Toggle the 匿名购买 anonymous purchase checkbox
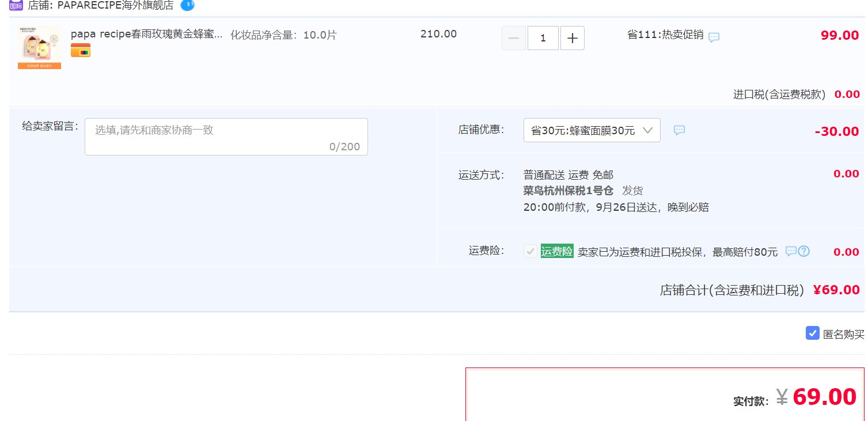Image resolution: width=868 pixels, height=421 pixels. click(812, 333)
